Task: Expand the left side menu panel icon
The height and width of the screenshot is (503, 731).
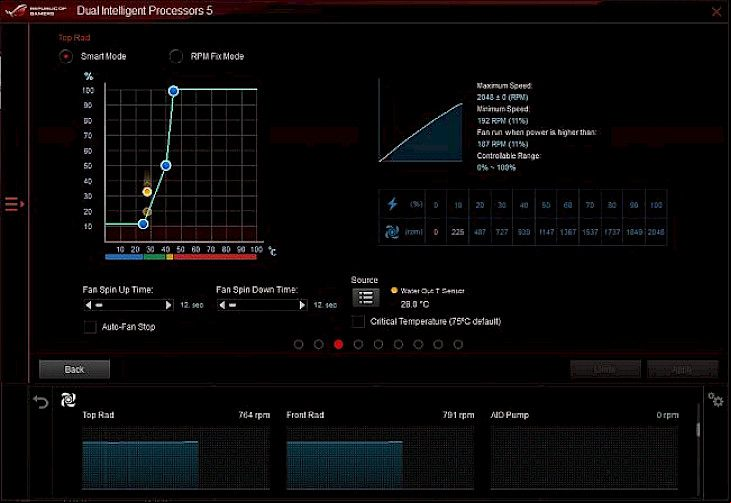Action: [x=14, y=204]
